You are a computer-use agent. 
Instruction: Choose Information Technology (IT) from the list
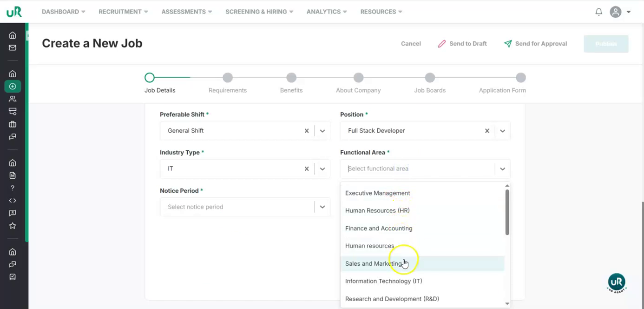pyautogui.click(x=383, y=281)
